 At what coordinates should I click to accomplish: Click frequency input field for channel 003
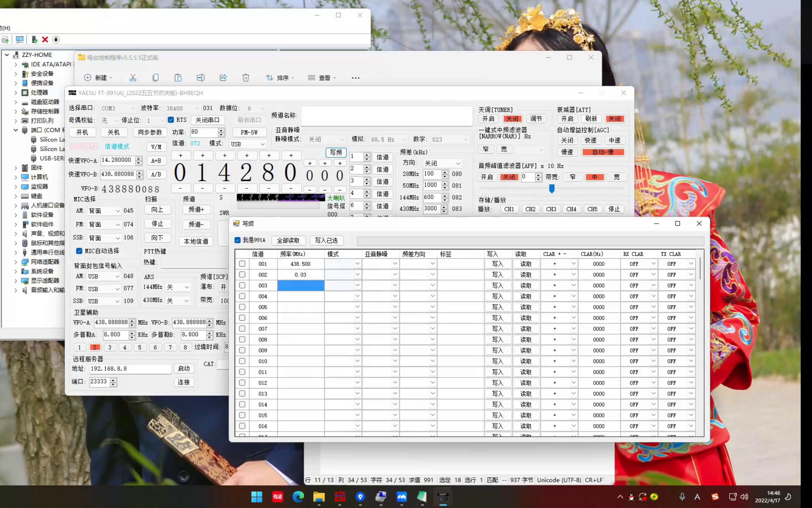pos(301,285)
